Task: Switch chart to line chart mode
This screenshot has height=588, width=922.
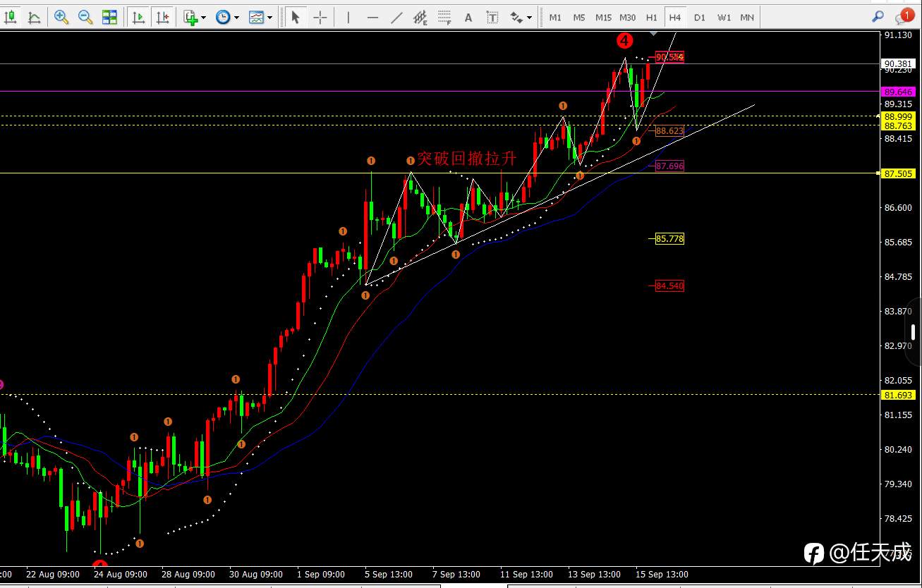Action: click(x=34, y=18)
